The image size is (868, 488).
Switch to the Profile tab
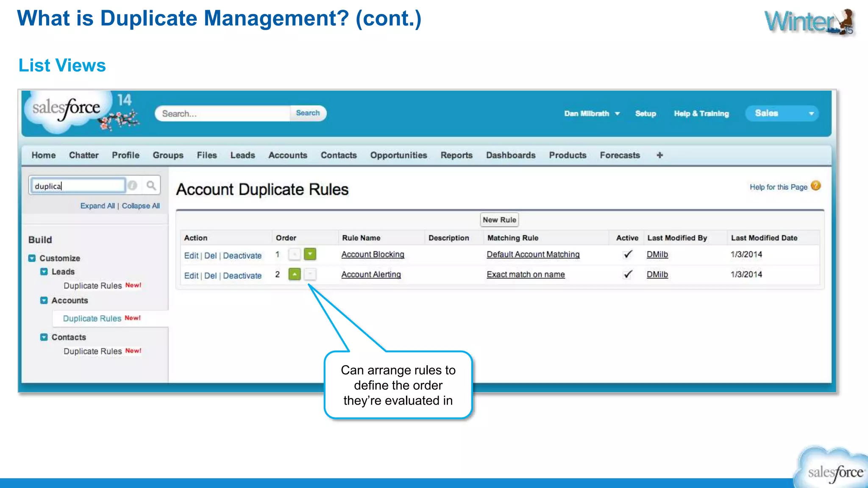point(125,155)
